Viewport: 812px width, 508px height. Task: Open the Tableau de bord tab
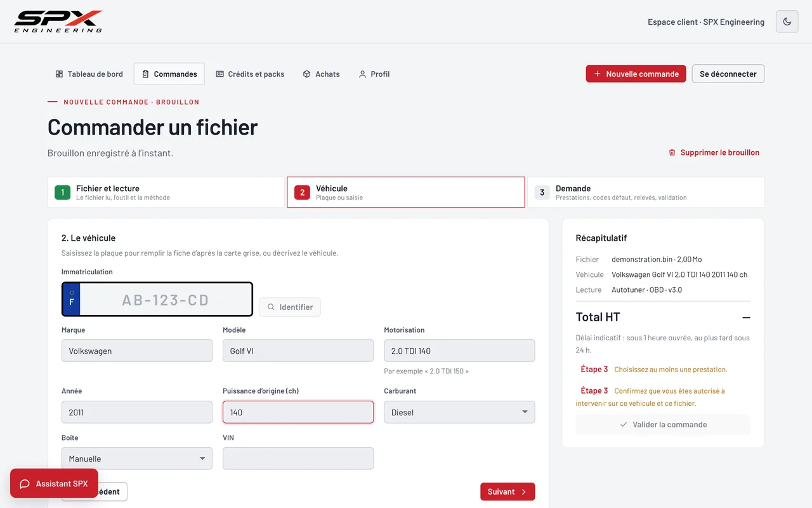point(89,74)
